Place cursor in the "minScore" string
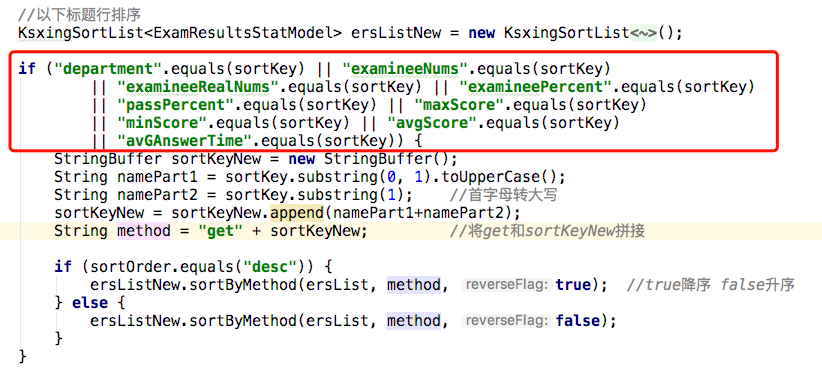Viewport: 822px width, 375px height. [x=162, y=123]
